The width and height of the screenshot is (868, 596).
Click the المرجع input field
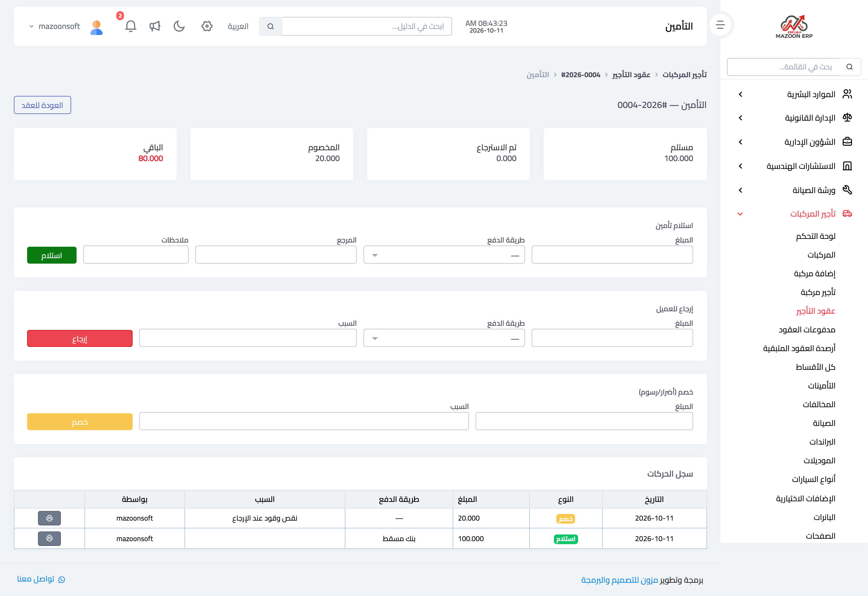pyautogui.click(x=276, y=255)
